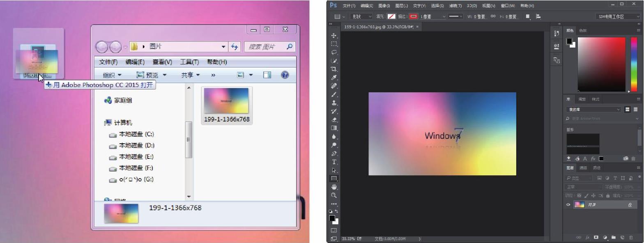Open Explorer 工具(T) menu
644x243 pixels.
189,62
